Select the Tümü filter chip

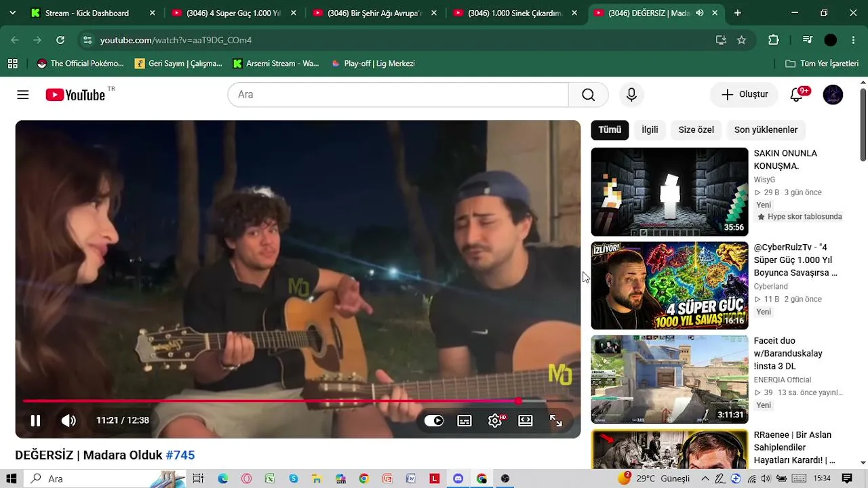click(610, 130)
